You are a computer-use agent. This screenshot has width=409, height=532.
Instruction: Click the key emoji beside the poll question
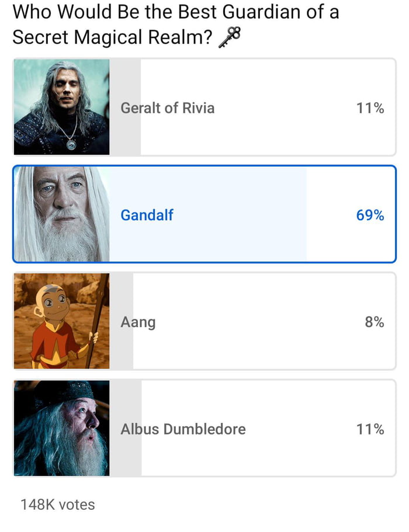click(229, 38)
